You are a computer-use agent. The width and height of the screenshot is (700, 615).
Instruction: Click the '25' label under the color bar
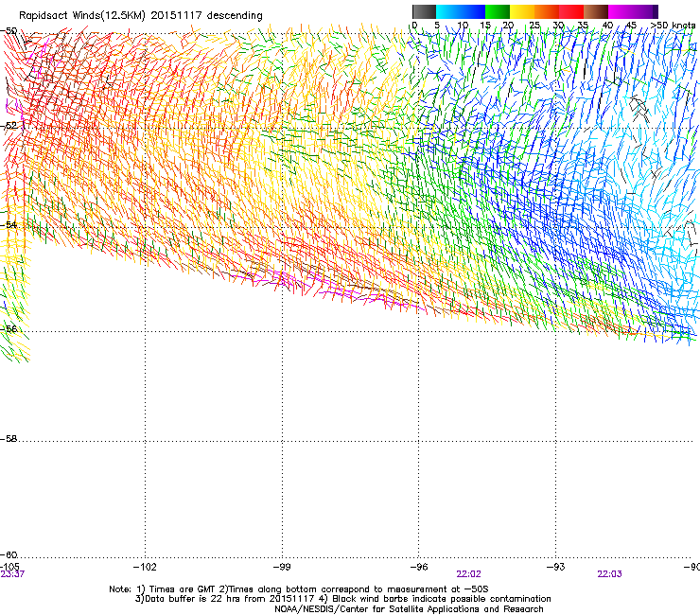tap(534, 25)
